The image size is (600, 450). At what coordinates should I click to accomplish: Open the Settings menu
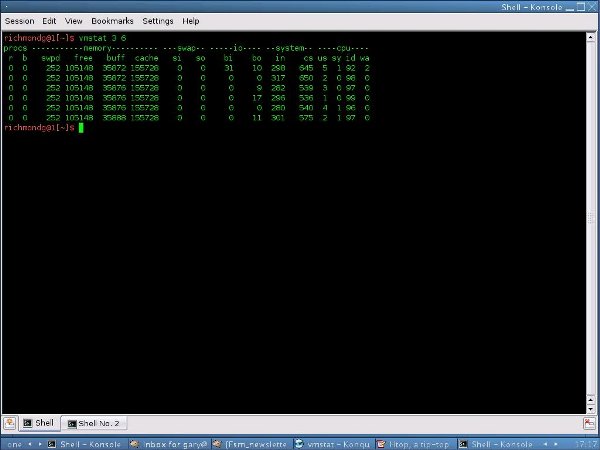click(x=157, y=21)
